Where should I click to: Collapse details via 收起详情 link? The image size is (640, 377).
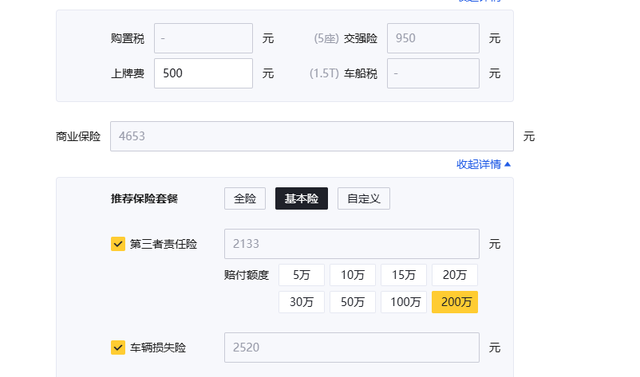tap(483, 164)
